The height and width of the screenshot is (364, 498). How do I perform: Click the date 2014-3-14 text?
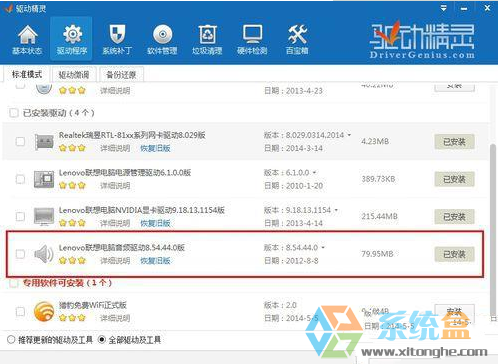click(x=304, y=148)
